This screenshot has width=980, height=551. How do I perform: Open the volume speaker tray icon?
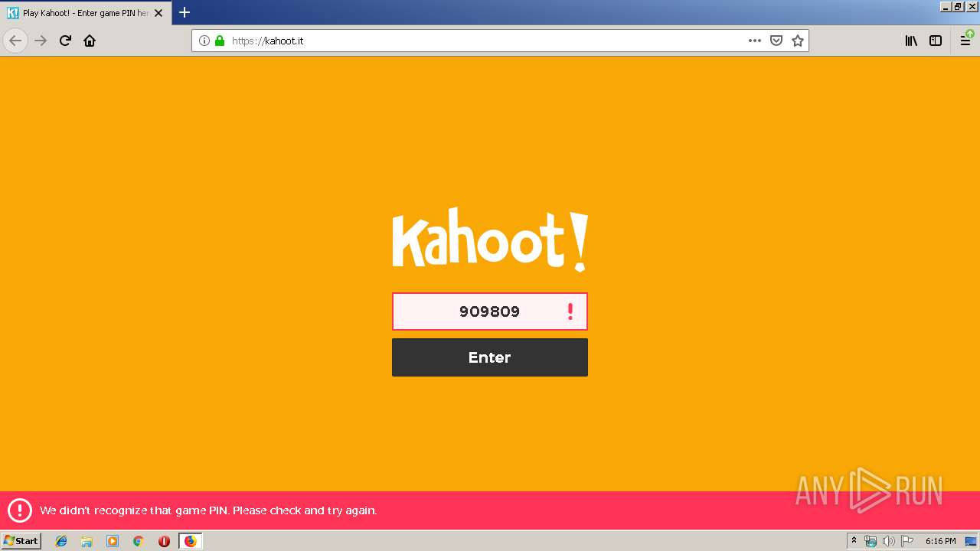pos(889,541)
